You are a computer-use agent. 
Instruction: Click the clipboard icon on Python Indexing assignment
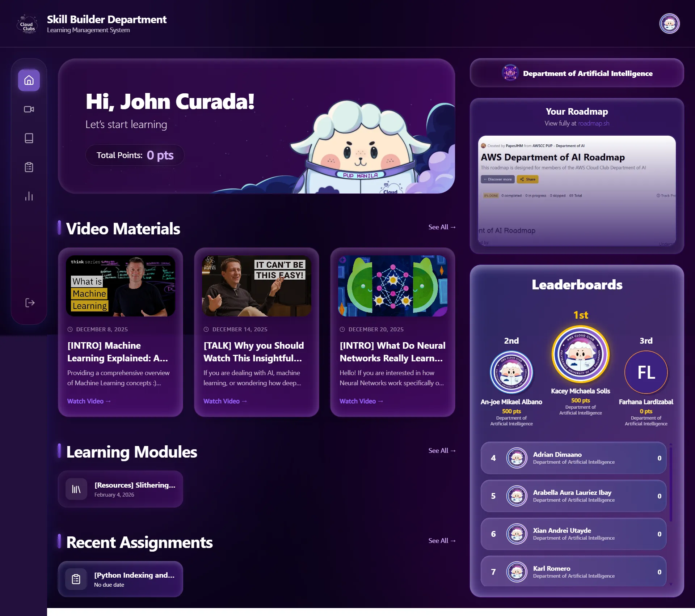point(76,579)
